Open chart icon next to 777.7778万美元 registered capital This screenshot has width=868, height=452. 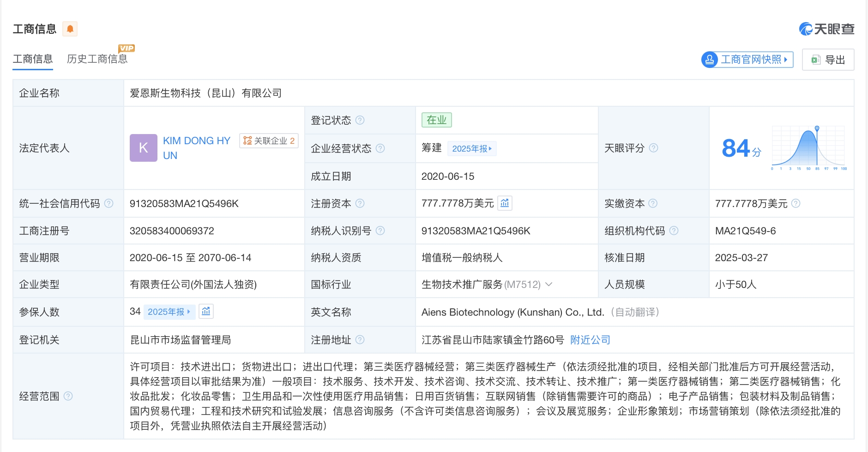point(505,203)
